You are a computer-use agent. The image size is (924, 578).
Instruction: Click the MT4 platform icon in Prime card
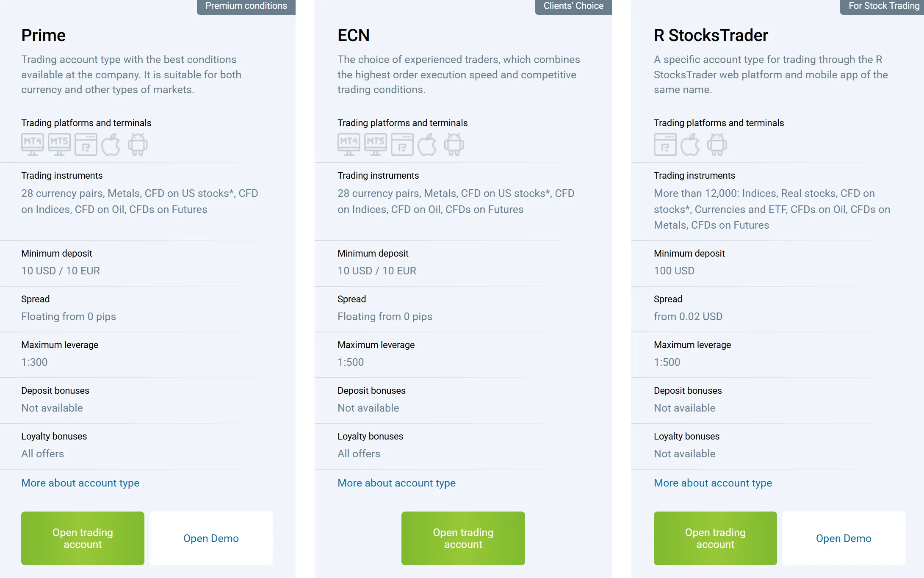point(33,144)
